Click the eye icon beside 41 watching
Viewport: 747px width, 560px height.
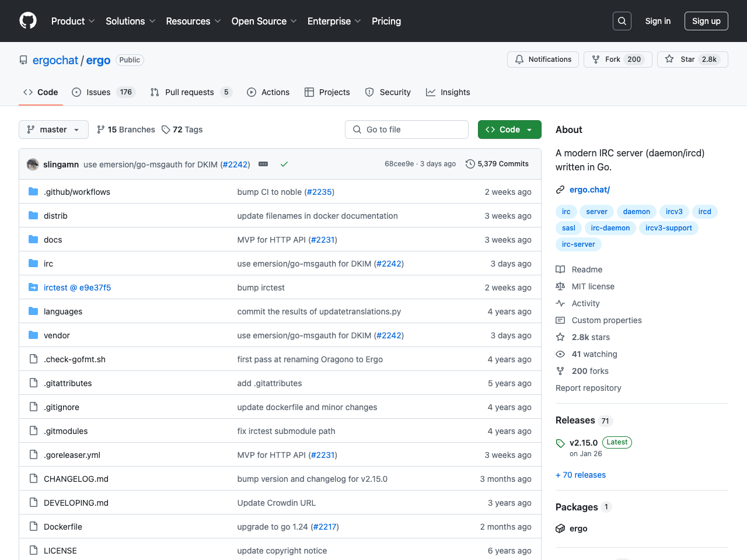tap(560, 354)
